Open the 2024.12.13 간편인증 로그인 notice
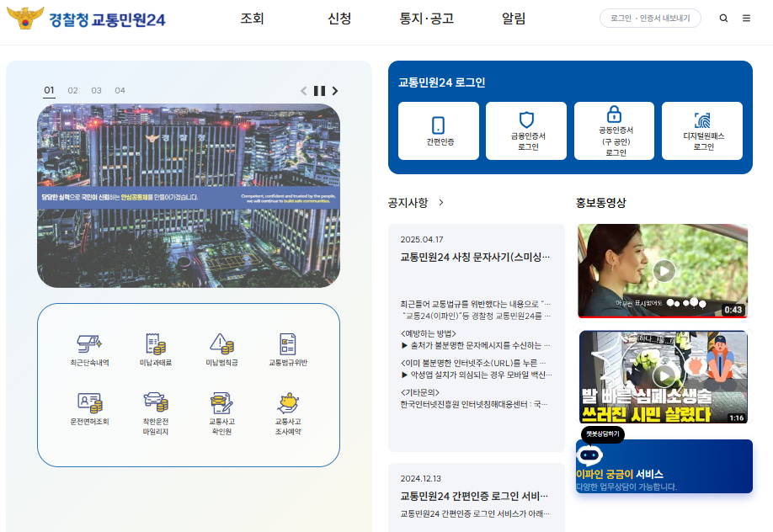Image resolution: width=773 pixels, height=532 pixels. pos(474,496)
